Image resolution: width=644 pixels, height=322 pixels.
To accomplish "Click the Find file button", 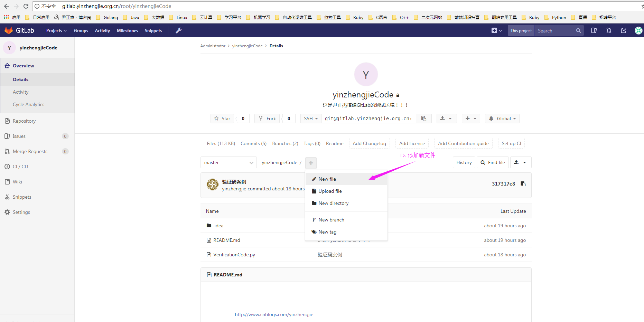I will click(493, 162).
